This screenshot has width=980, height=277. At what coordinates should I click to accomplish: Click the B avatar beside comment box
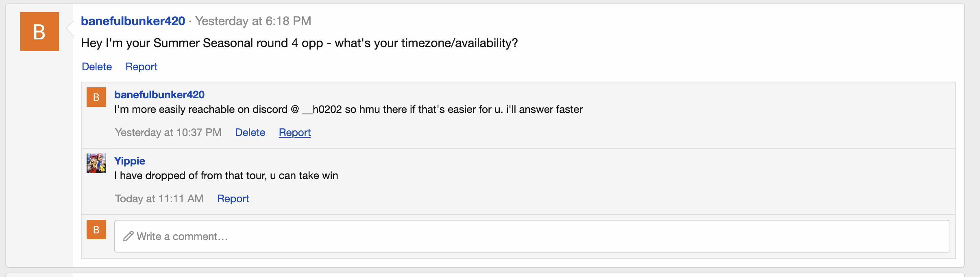click(x=96, y=229)
